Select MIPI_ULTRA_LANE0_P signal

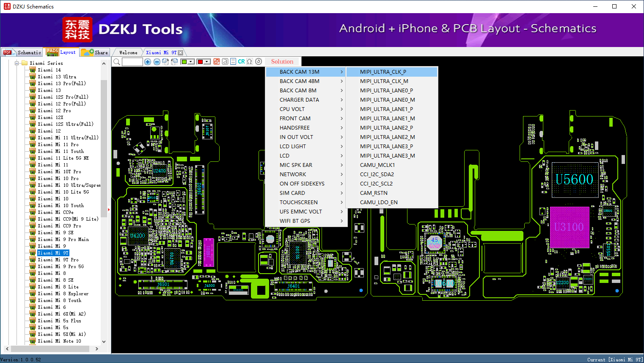(x=392, y=91)
